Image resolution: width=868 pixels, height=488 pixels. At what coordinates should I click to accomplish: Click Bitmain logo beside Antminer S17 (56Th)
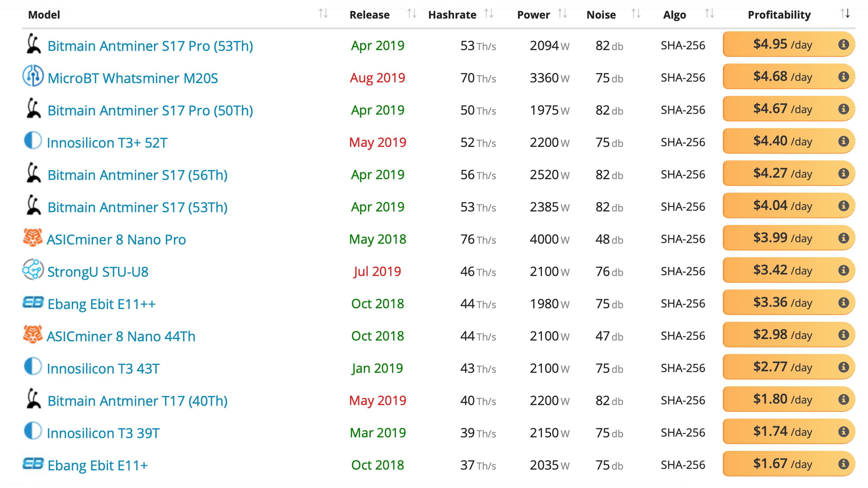pos(33,173)
